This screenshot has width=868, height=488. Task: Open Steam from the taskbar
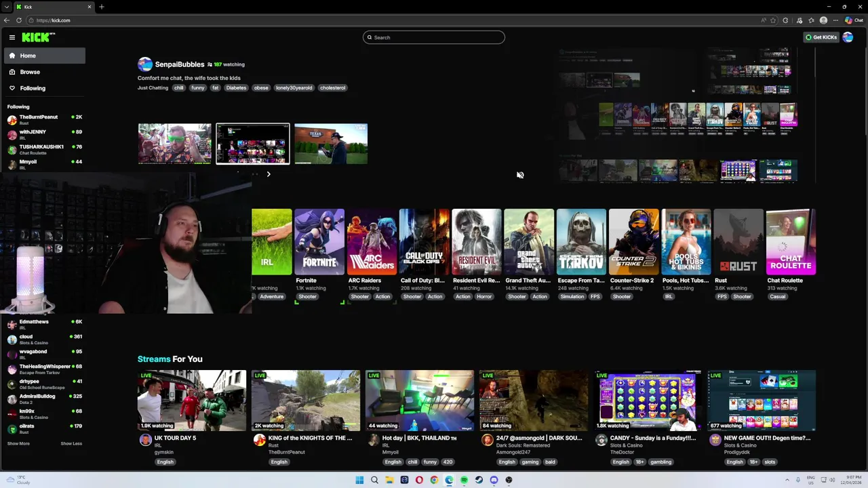pyautogui.click(x=479, y=480)
